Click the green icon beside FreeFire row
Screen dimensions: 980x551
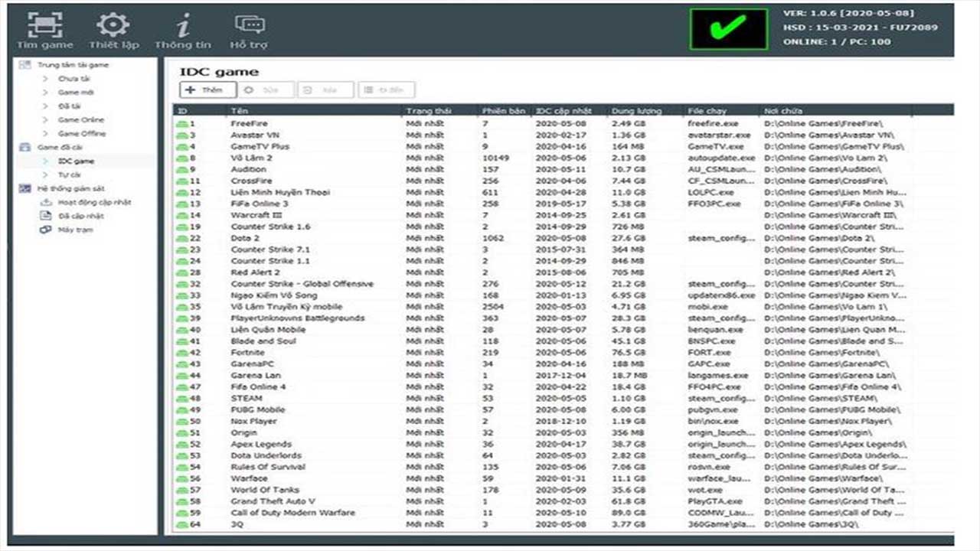182,123
